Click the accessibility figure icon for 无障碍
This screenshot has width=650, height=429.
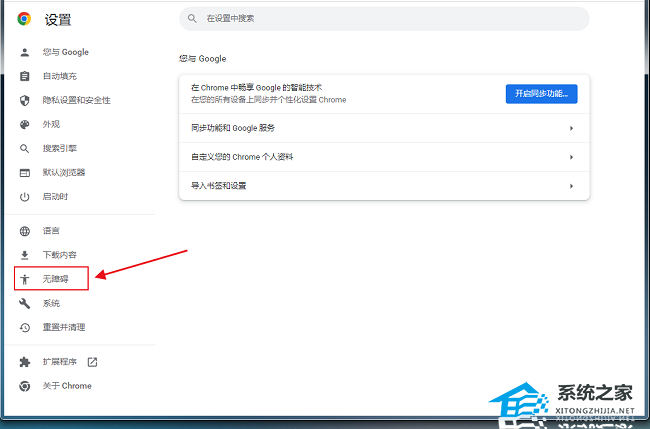tap(25, 279)
